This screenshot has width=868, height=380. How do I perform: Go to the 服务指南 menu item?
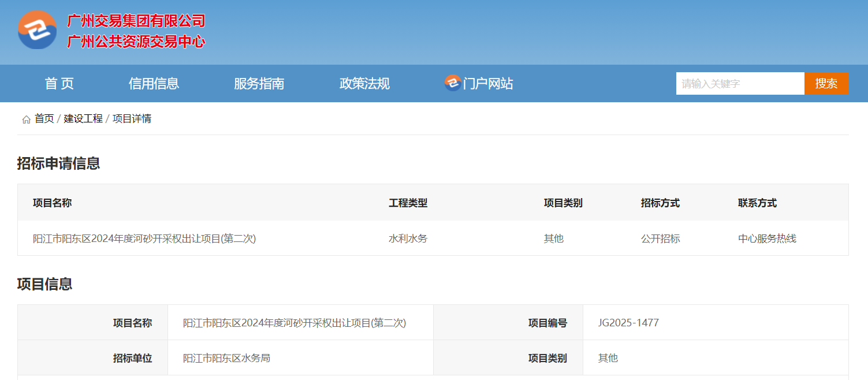tap(259, 84)
